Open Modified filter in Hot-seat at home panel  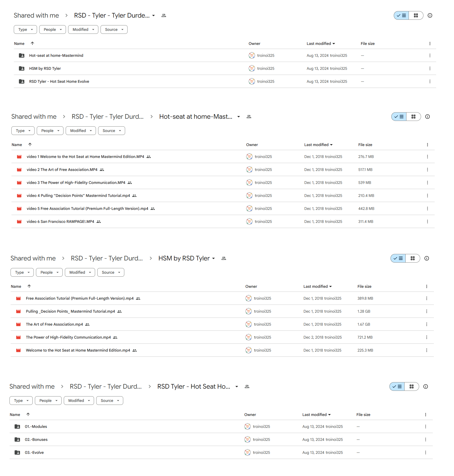click(x=81, y=131)
